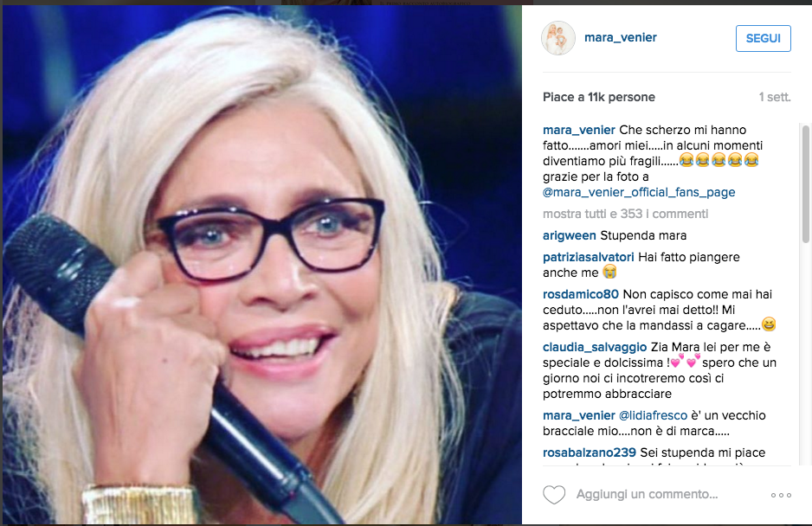Open @mara_venier_official_fans_page mention link

click(639, 192)
